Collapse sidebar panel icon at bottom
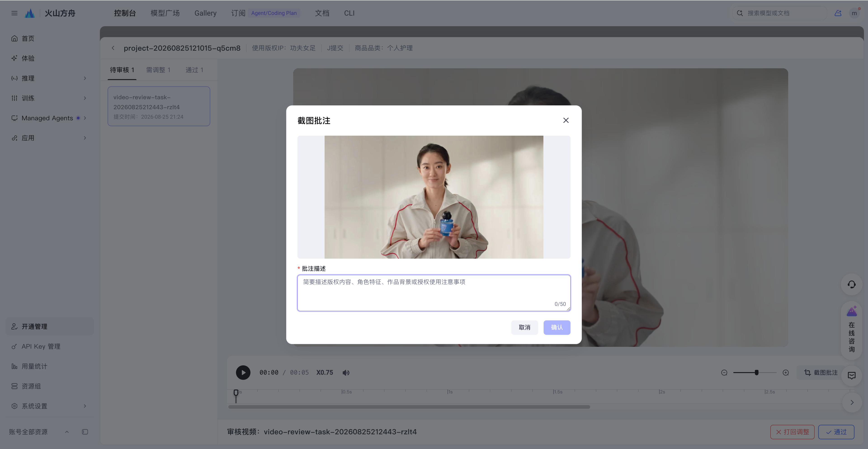Image resolution: width=868 pixels, height=449 pixels. pos(85,432)
